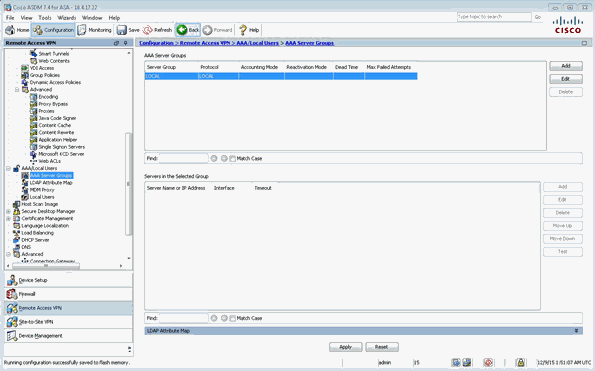Select Content Rewrite tree item

pos(56,132)
